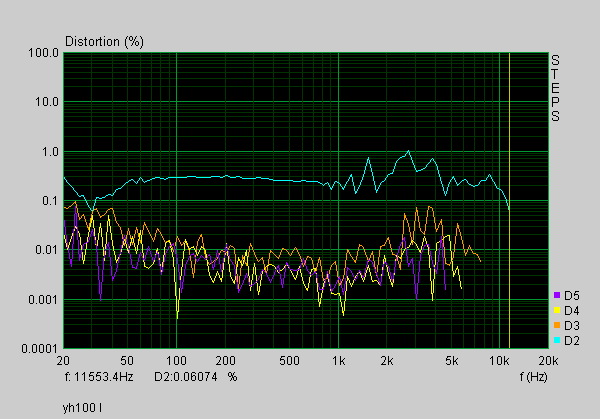Click the 0.01 y-axis tick label
Image resolution: width=600 pixels, height=419 pixels.
point(47,250)
